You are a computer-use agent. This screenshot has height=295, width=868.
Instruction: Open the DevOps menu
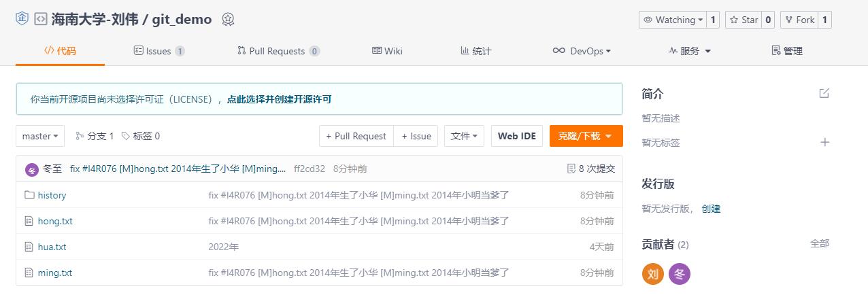582,51
